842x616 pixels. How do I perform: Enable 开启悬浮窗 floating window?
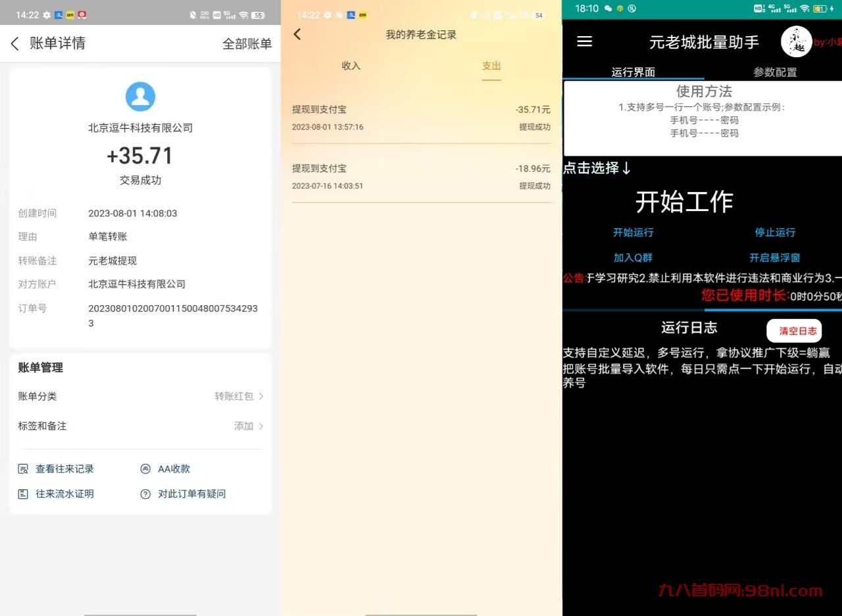(x=775, y=257)
